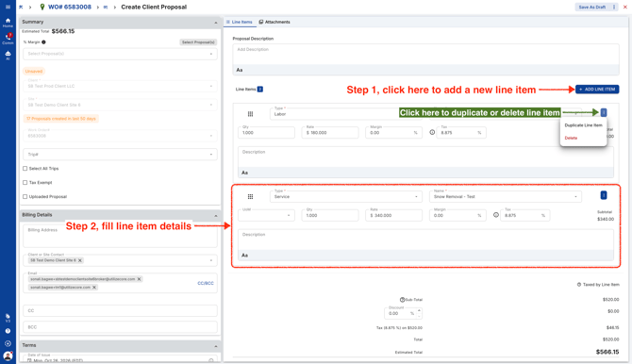Open the WO# 6583008 breadcrumb link
Image resolution: width=632 pixels, height=364 pixels.
point(69,7)
